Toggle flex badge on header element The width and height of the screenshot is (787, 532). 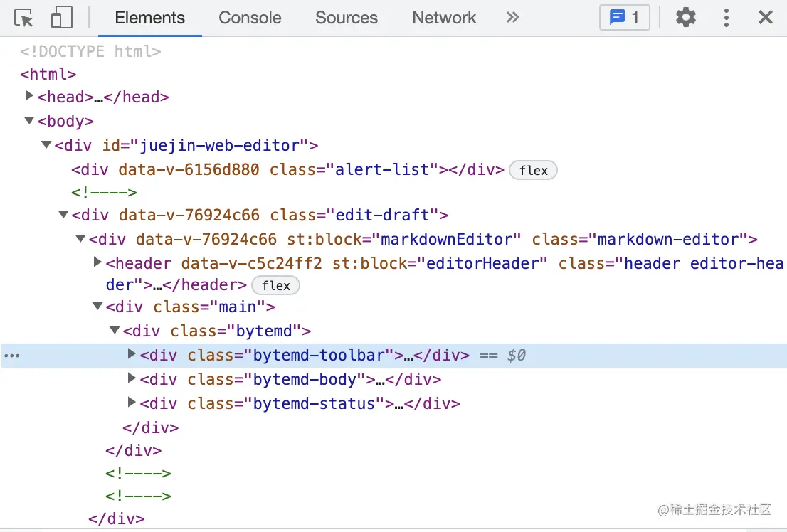275,285
